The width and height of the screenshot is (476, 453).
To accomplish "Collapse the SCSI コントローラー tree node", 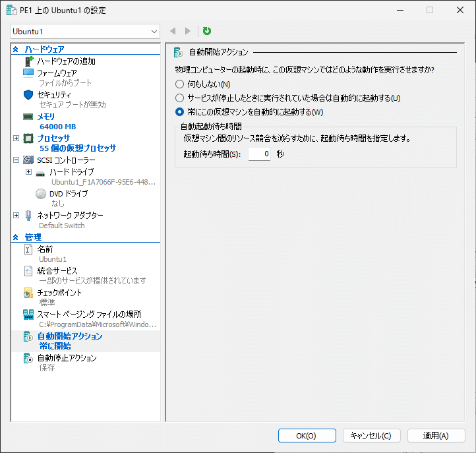I will (x=16, y=160).
